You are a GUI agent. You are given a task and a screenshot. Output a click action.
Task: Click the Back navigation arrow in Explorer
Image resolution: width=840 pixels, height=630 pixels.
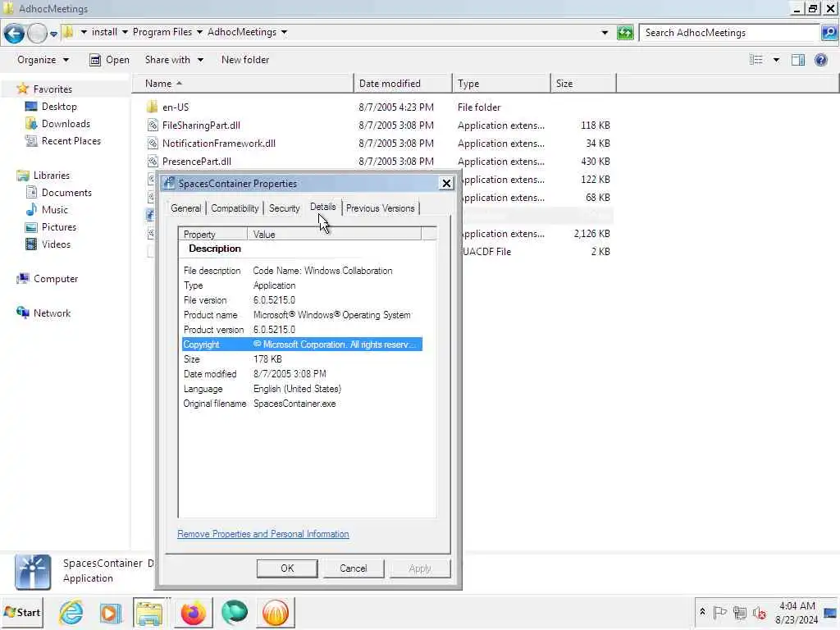(x=15, y=33)
